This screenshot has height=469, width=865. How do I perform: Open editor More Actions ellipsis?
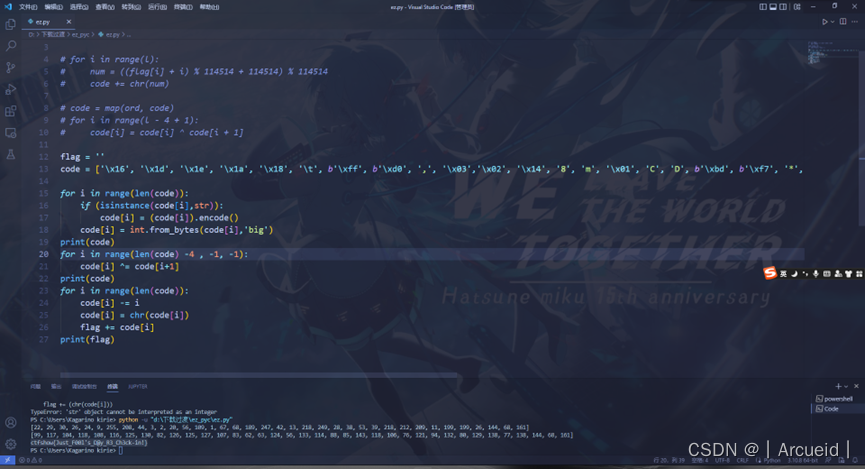(855, 22)
